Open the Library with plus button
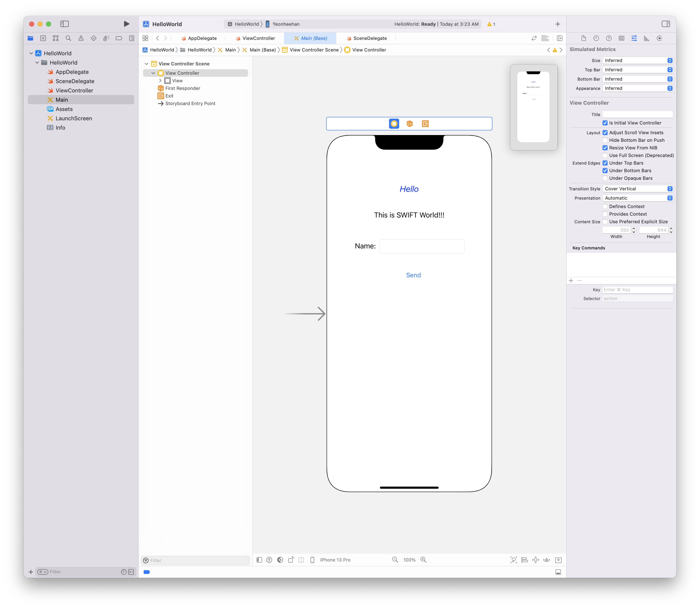Screen dimensions: 700x609 coord(558,24)
